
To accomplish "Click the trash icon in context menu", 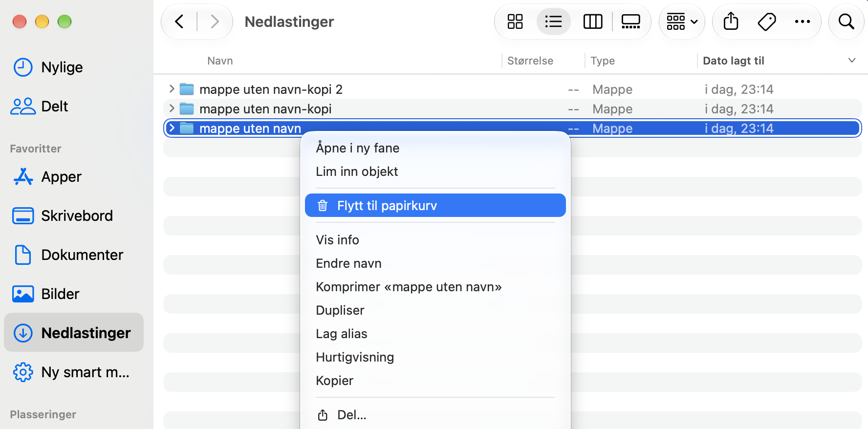I will 323,206.
